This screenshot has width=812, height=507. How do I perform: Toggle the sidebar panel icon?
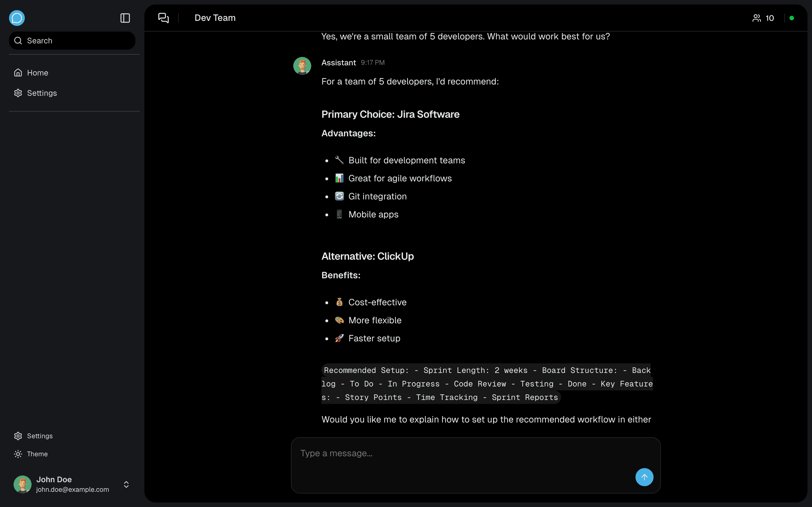tap(125, 18)
